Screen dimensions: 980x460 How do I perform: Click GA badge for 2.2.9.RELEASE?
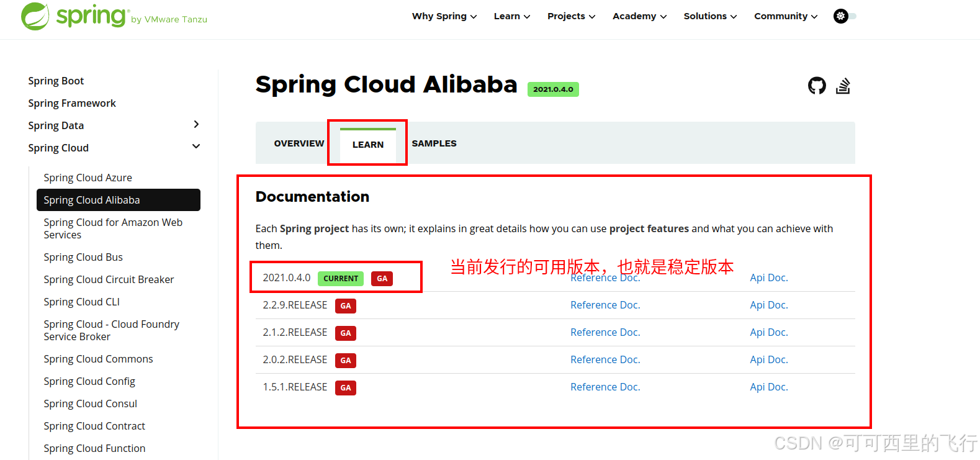346,306
